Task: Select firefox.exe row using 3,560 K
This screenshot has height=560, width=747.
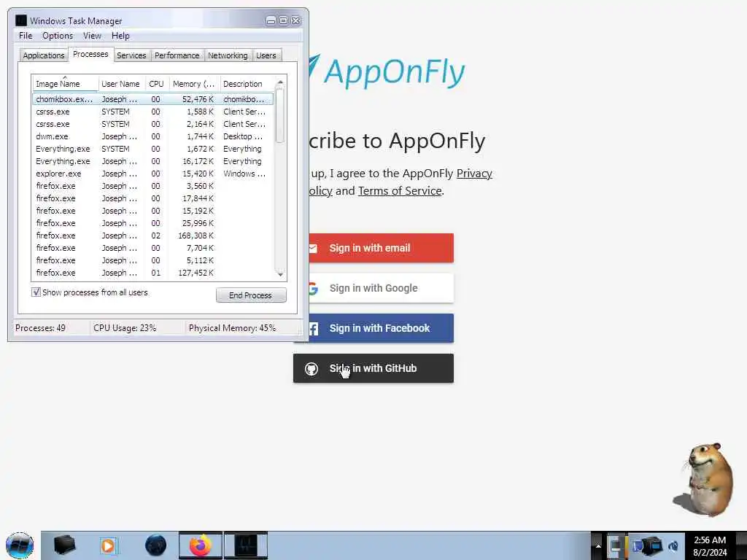Action: coord(153,186)
